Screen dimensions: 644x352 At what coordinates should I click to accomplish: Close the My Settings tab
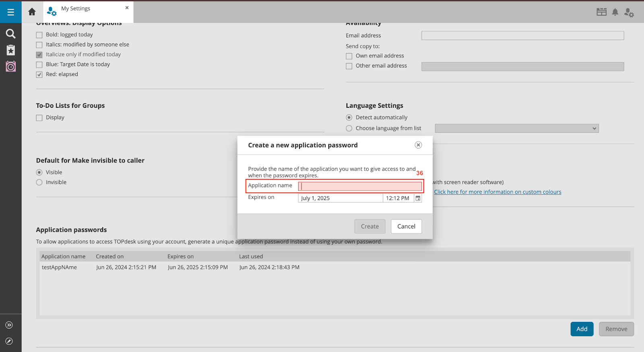(127, 8)
